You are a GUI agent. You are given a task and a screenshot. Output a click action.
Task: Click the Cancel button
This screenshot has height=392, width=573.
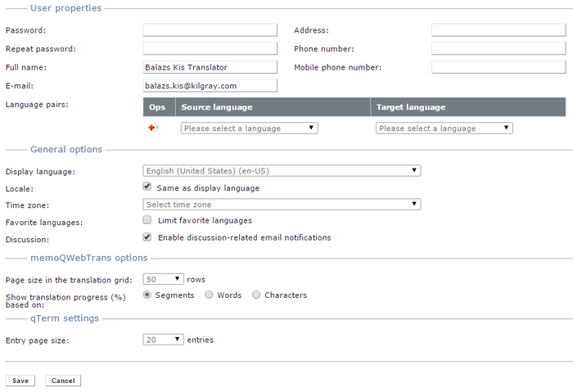(x=63, y=381)
